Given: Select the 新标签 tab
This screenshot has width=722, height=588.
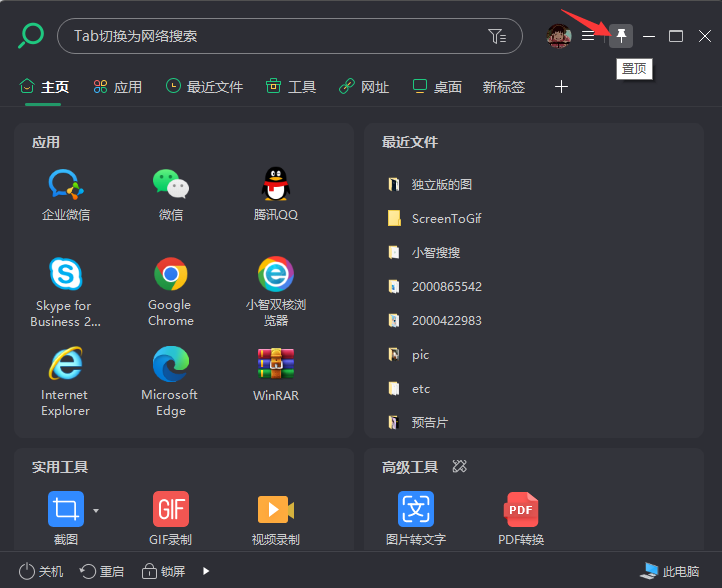Looking at the screenshot, I should point(504,87).
